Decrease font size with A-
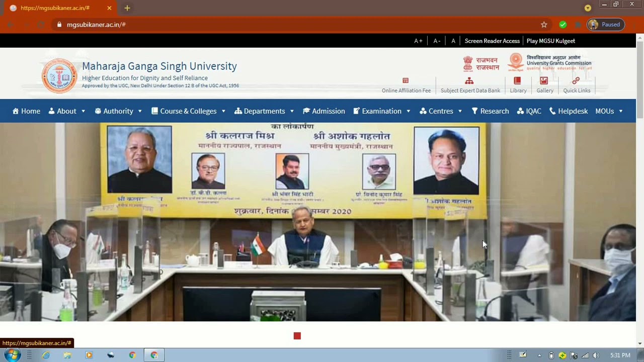The height and width of the screenshot is (362, 644). point(437,41)
